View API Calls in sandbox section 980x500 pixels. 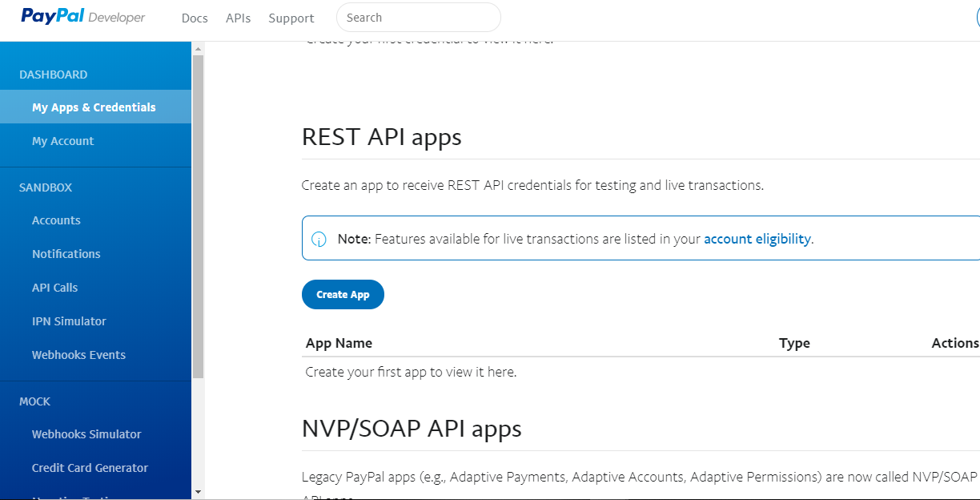[54, 288]
